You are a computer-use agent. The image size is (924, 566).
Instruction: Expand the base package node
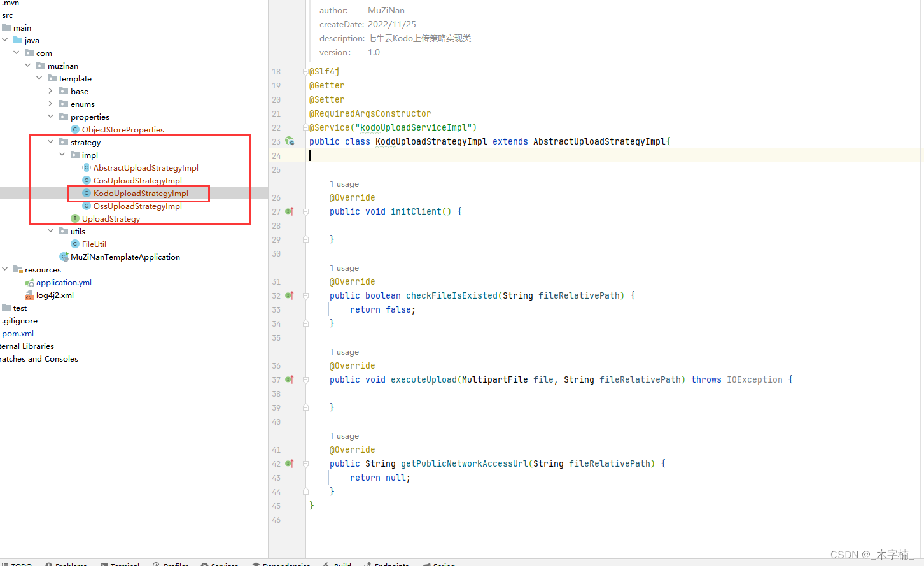pos(51,91)
